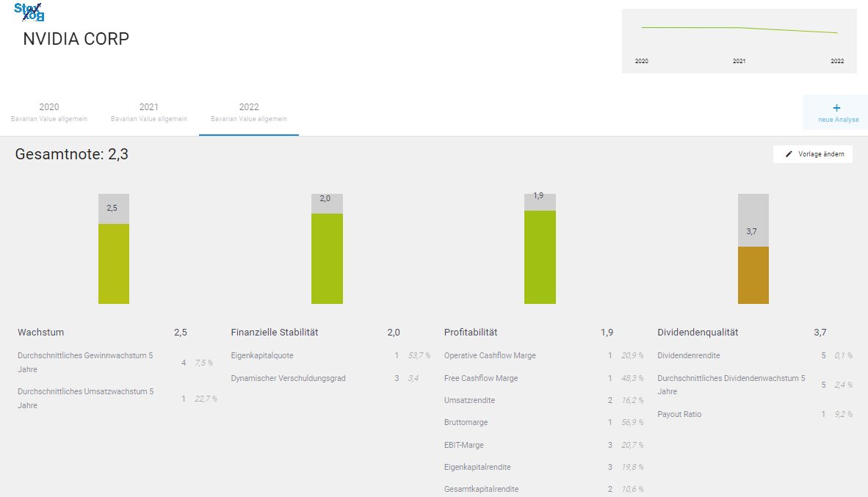Click the Gesamtnote: 2,3 heading
Viewport: 868px width, 497px height.
(71, 154)
